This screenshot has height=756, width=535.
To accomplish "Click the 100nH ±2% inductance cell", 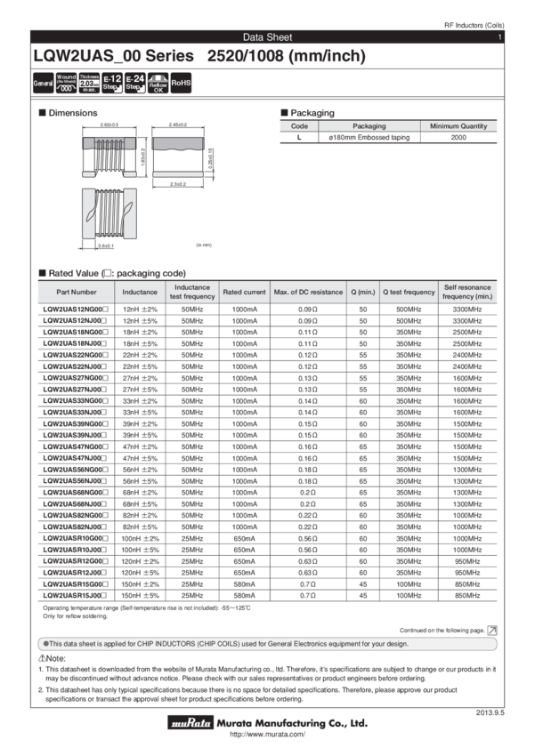I will pyautogui.click(x=140, y=539).
